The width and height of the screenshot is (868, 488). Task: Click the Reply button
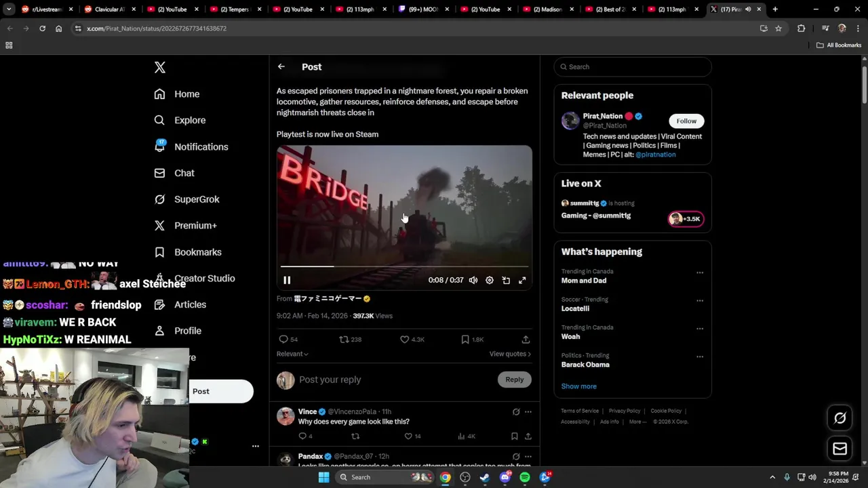click(514, 380)
